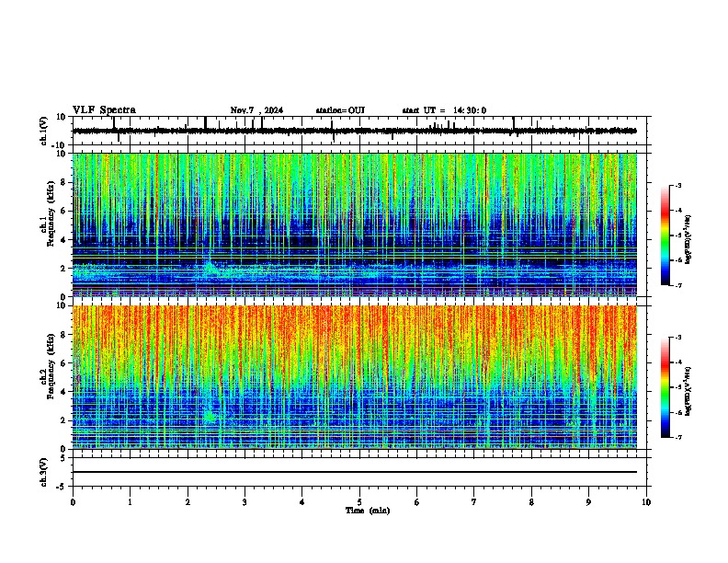Click the "8" kHz tick on ch.2 frequency axis
Viewport: 728px width, 563px height.
(63, 335)
